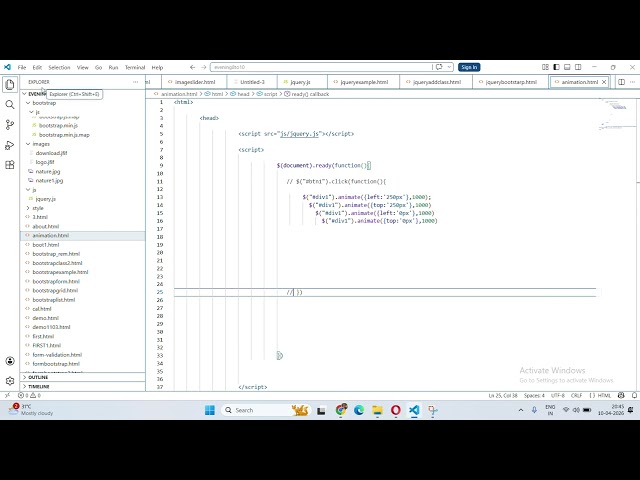Click the Sign In button
This screenshot has width=640, height=480.
469,67
